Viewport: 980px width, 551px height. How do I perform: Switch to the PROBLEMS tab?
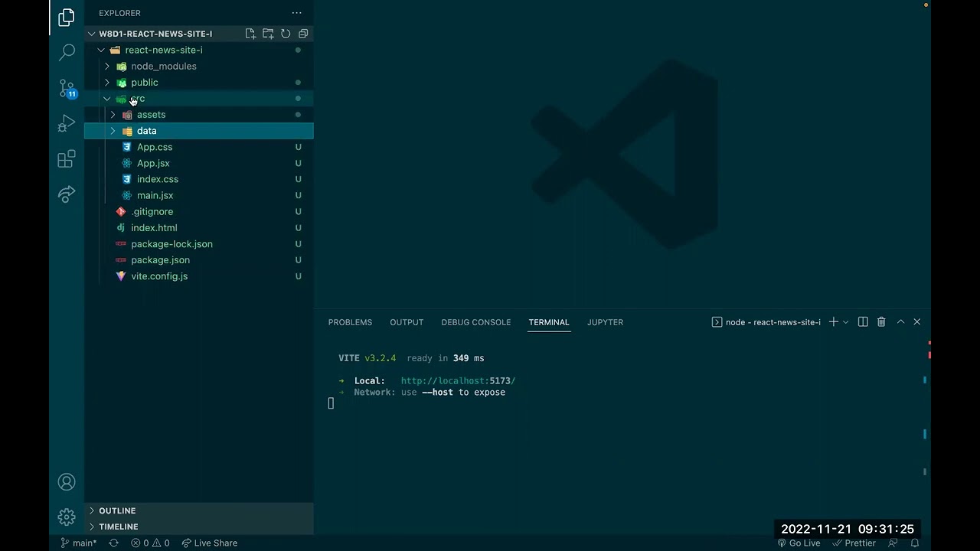[x=350, y=322]
